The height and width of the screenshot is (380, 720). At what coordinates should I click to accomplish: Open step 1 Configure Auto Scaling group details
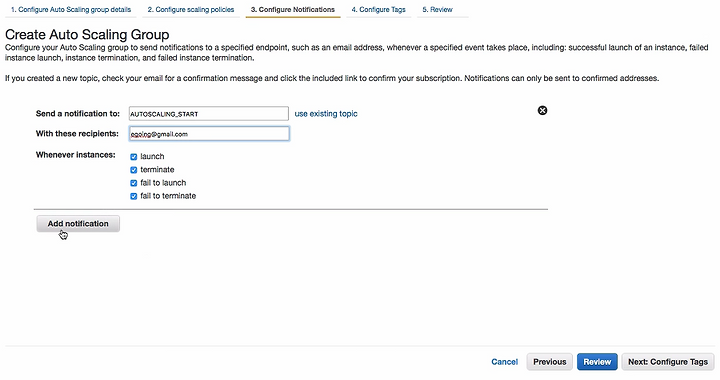point(71,10)
